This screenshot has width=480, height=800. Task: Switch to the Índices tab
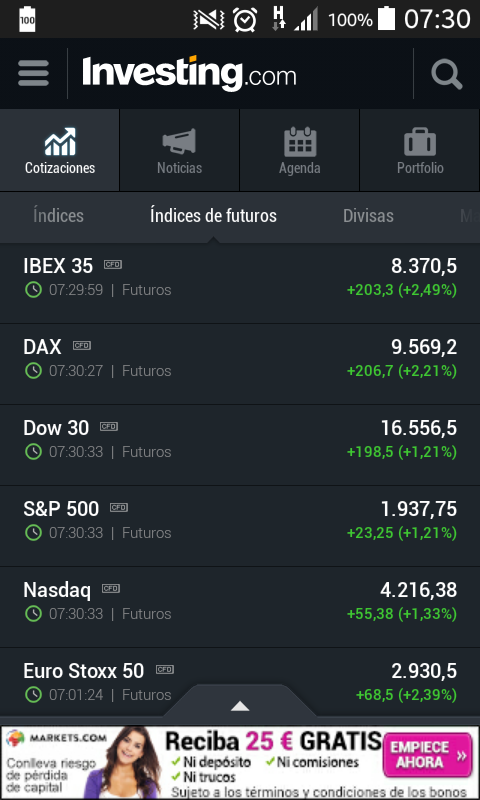tap(58, 215)
